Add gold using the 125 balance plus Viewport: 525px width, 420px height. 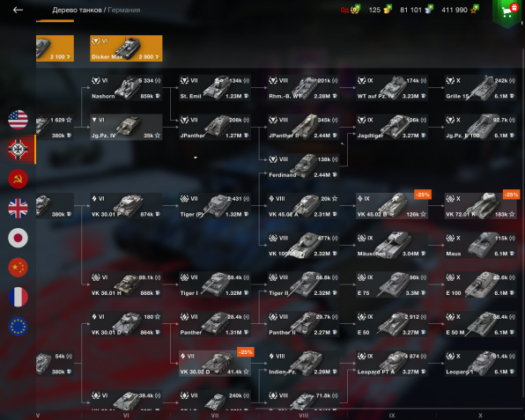388,9
